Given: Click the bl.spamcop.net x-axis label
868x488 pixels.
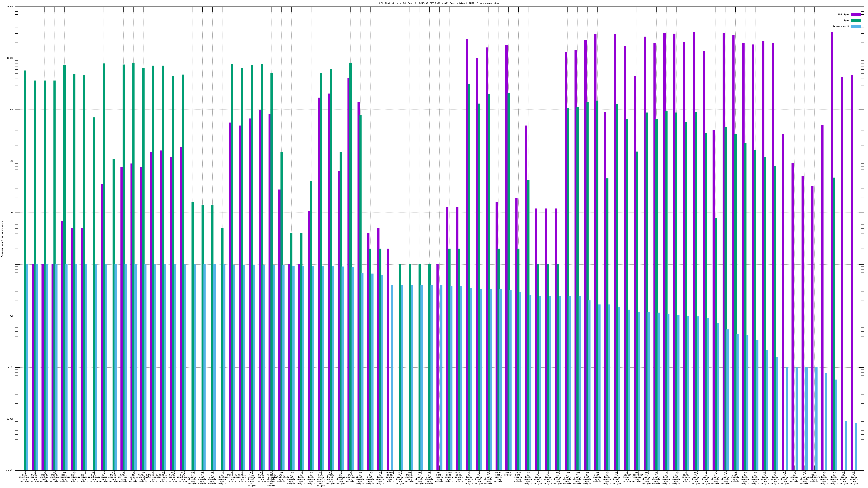Looking at the screenshot, I should click(103, 477).
